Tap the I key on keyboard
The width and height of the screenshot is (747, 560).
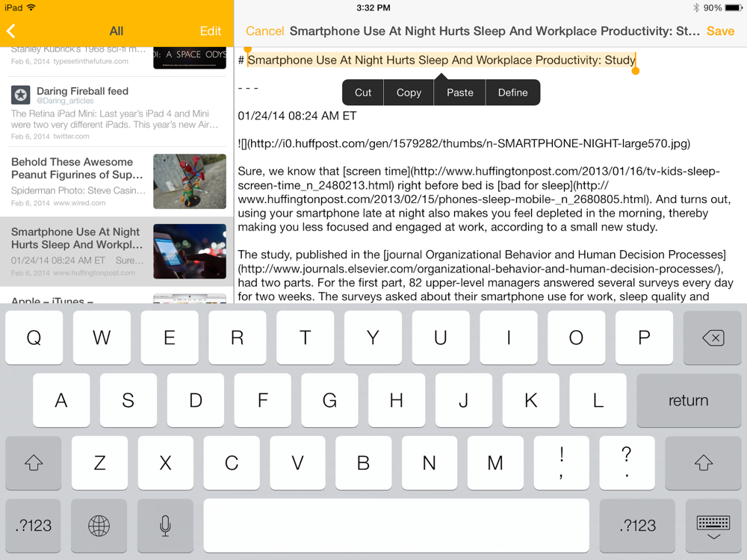click(x=508, y=338)
